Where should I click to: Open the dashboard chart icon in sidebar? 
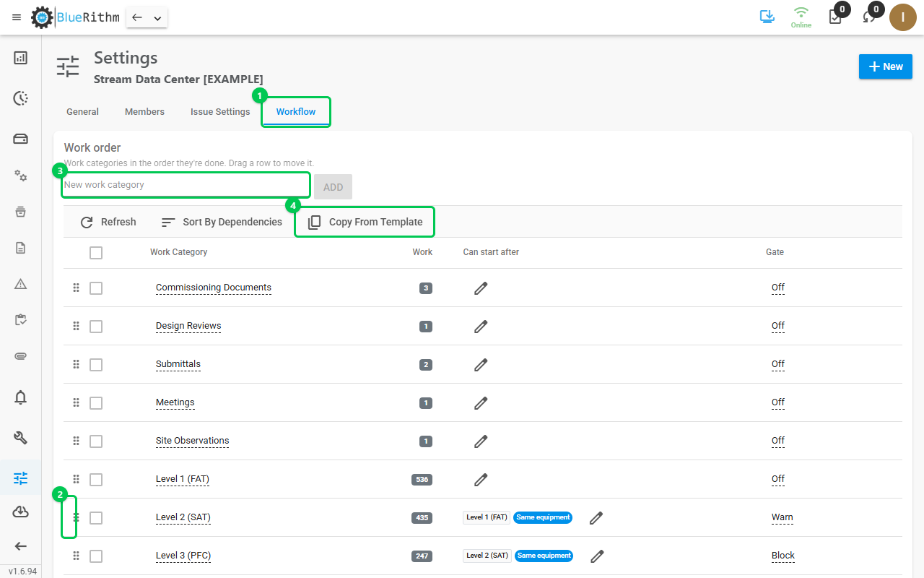[x=21, y=58]
